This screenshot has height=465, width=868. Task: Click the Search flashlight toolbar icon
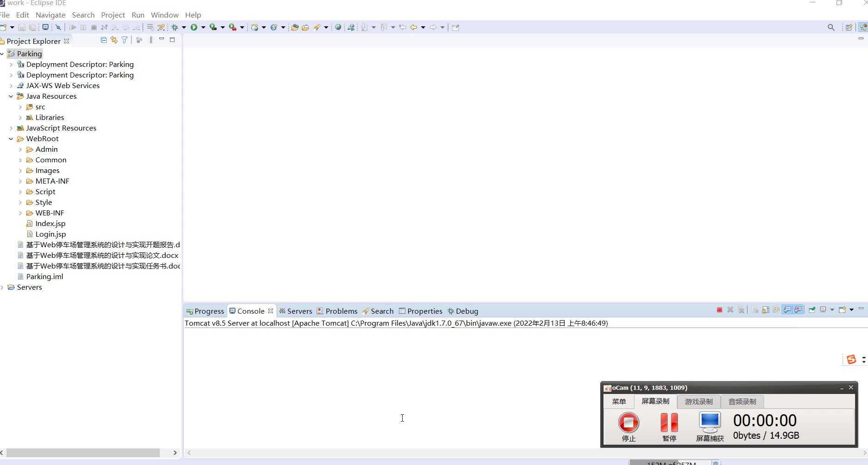pyautogui.click(x=317, y=27)
